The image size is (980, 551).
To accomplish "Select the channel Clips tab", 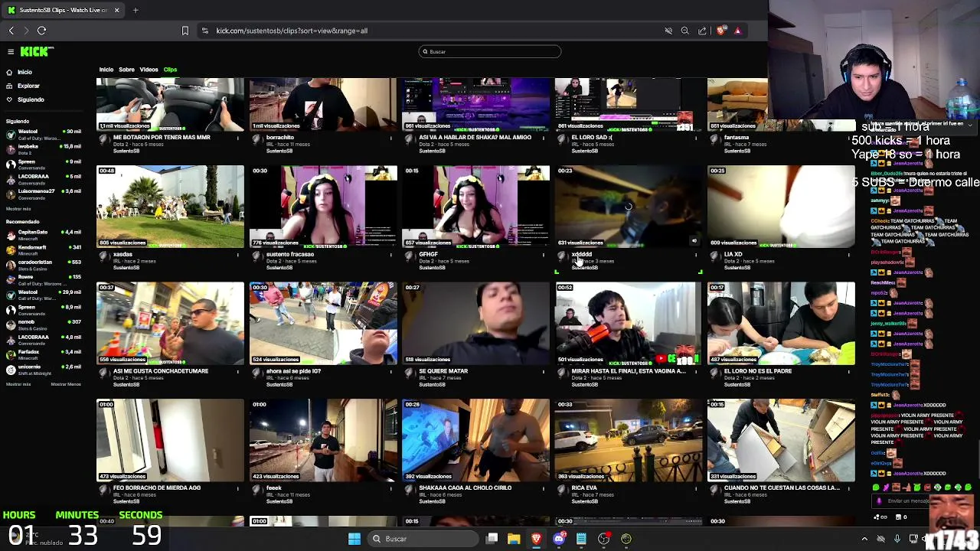I will pos(170,70).
